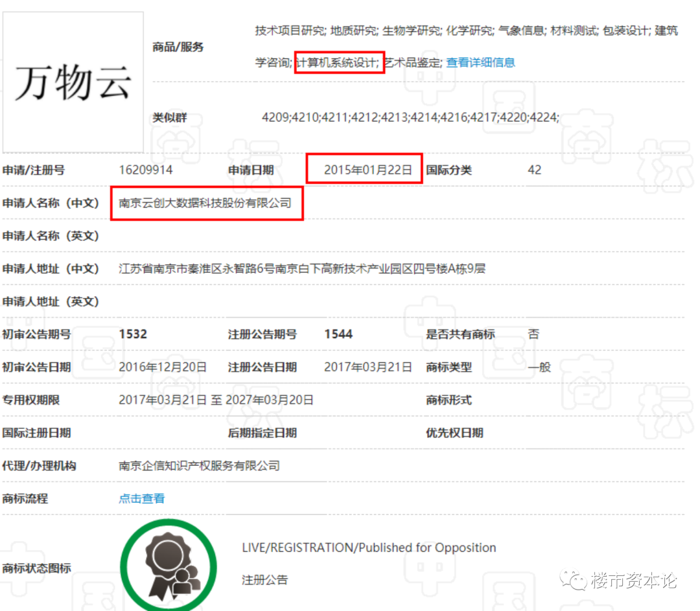Click the green registration status badge icon
This screenshot has width=700, height=611.
(169, 566)
